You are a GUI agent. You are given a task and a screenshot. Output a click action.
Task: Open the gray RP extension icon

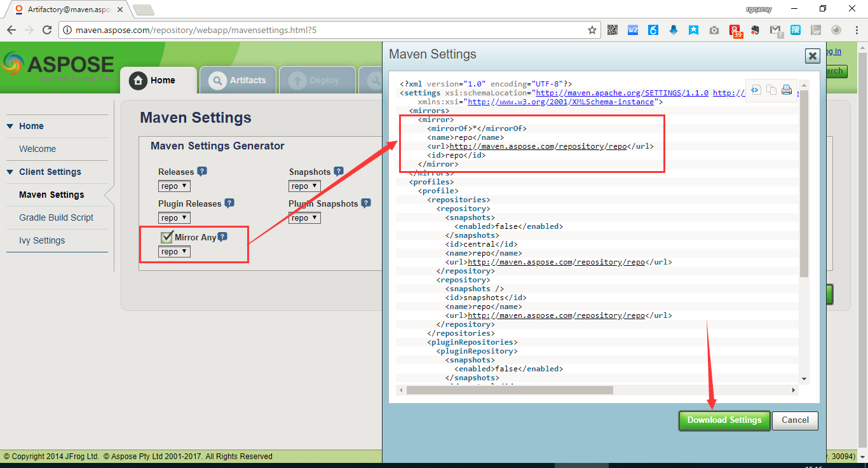[x=816, y=30]
